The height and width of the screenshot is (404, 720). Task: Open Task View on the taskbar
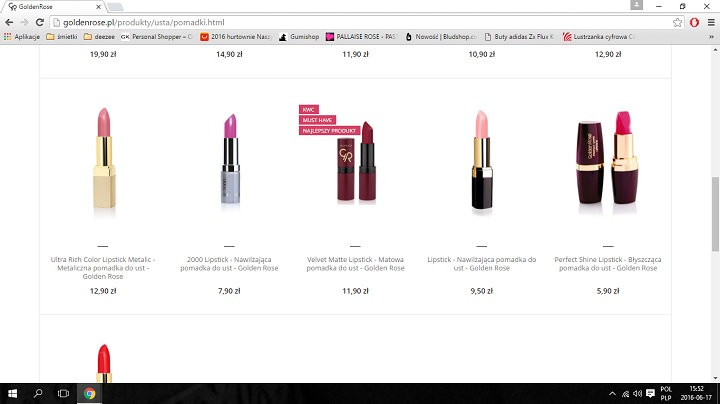tap(63, 393)
